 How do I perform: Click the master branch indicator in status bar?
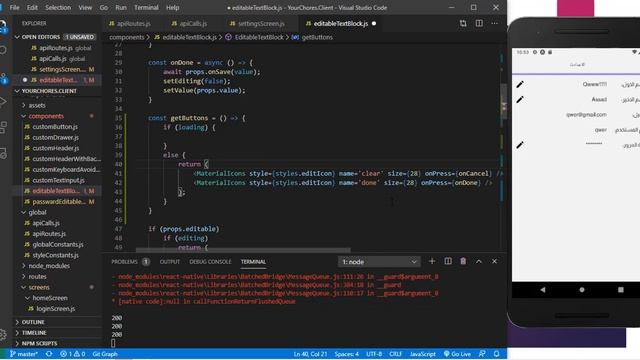(x=24, y=354)
